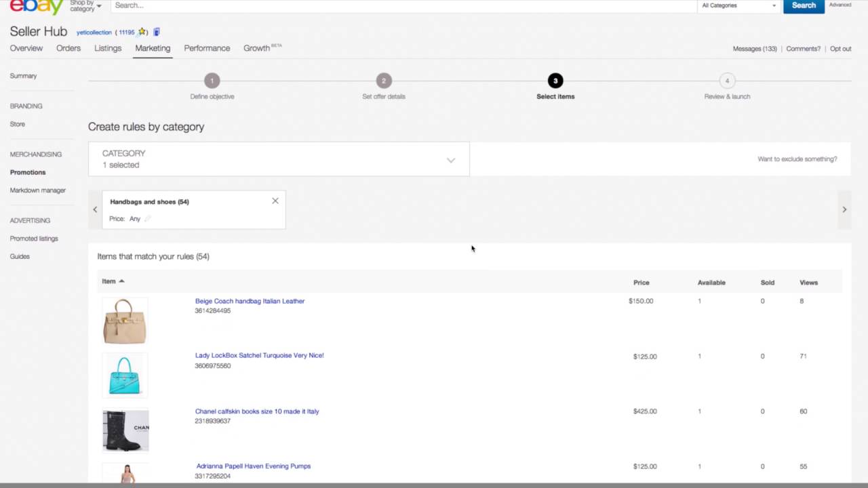Click the black Chanel boot thumbnail
Viewport: 868px width, 488px height.
pos(125,430)
